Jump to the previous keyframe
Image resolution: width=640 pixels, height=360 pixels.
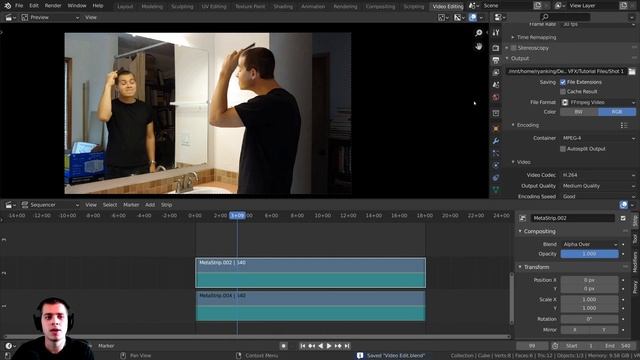point(312,346)
